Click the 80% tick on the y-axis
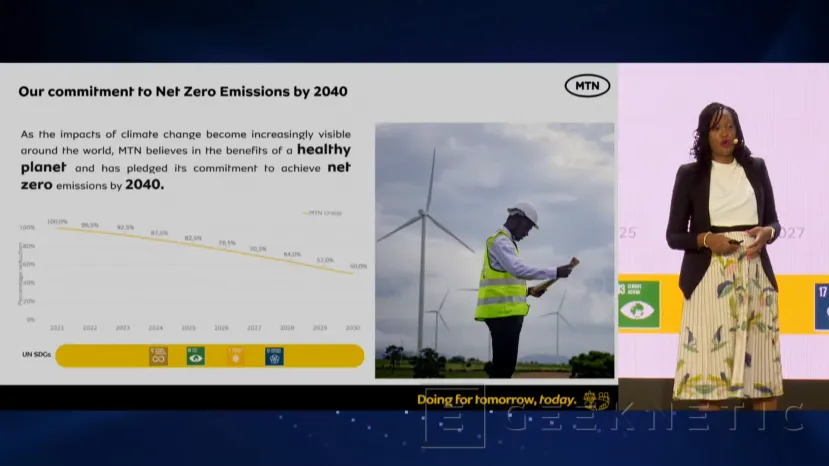The width and height of the screenshot is (829, 466). (29, 246)
